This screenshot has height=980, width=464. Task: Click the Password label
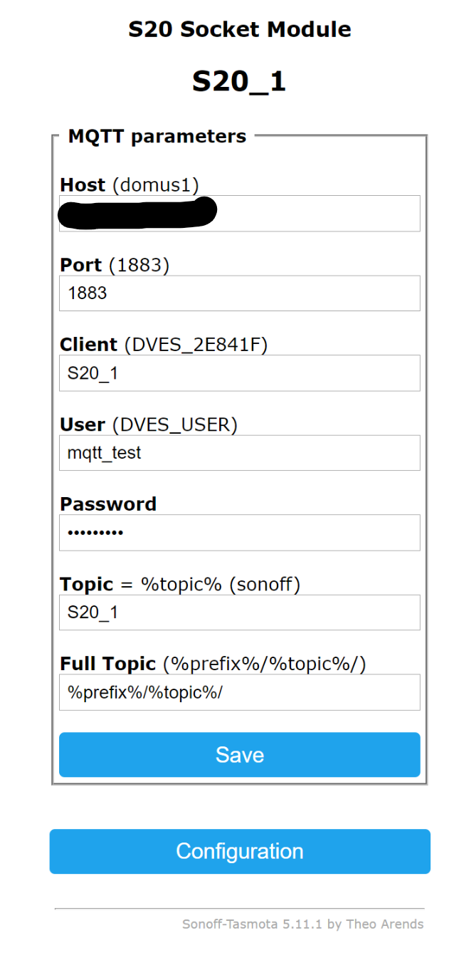pyautogui.click(x=108, y=504)
